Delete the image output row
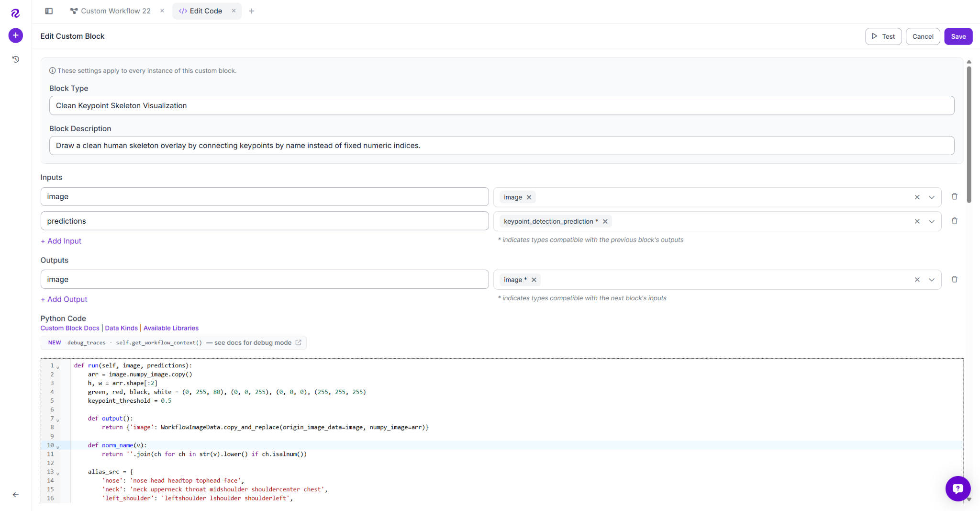This screenshot has height=511, width=980. click(955, 280)
